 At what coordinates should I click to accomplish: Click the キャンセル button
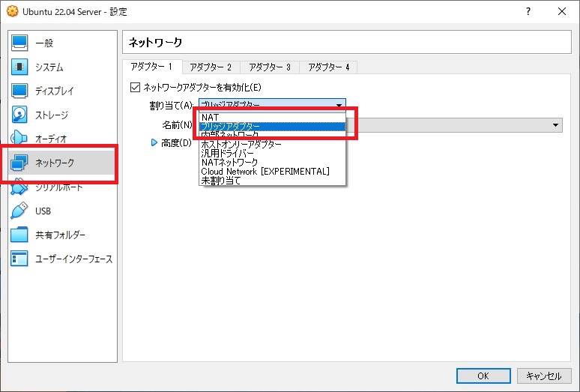tap(544, 376)
